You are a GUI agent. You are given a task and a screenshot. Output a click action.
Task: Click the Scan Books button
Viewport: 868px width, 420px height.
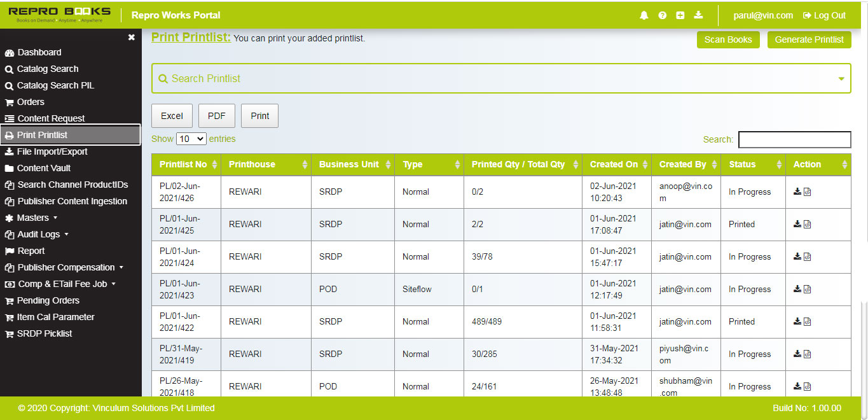727,39
